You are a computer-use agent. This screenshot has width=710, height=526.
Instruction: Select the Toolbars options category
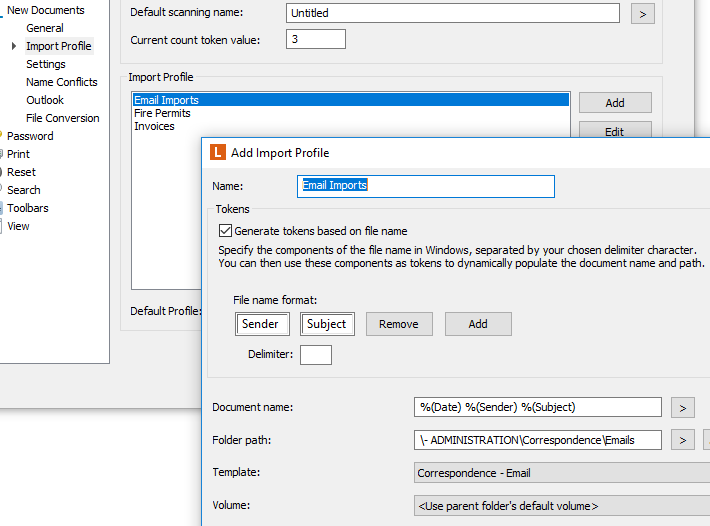click(x=28, y=208)
